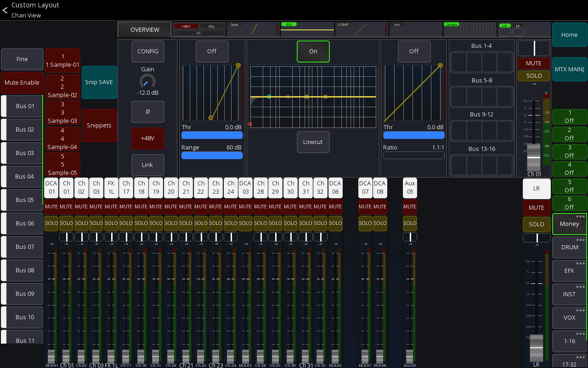This screenshot has width=588, height=368.
Task: Select the FX 1L strip header
Action: tap(111, 188)
